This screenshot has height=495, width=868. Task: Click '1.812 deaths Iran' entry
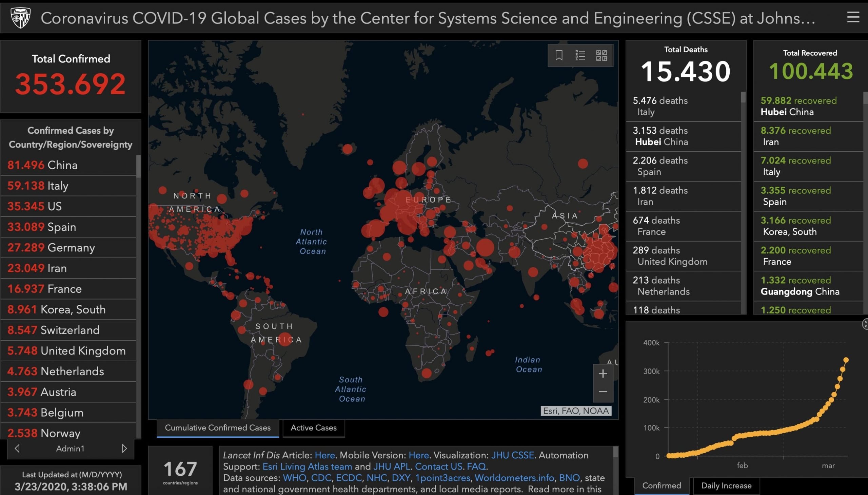click(683, 196)
